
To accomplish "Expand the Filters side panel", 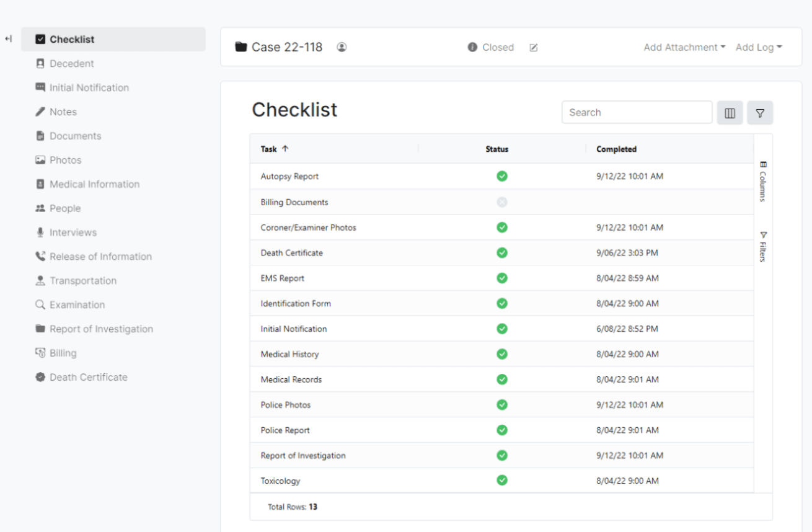I will point(763,247).
